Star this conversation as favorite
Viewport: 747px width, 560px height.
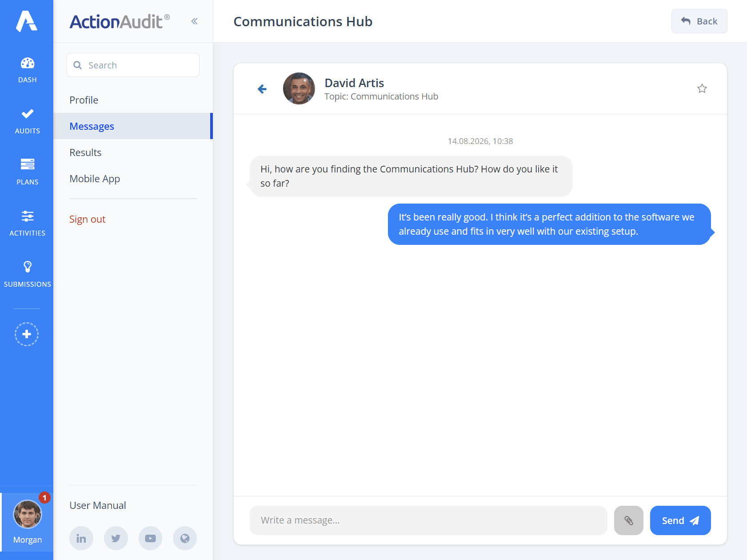[x=702, y=88]
